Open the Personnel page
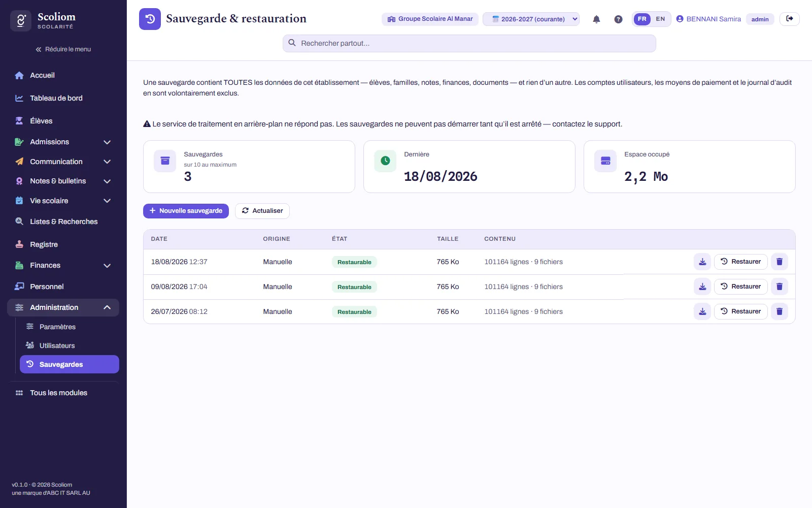This screenshot has height=508, width=812. (x=63, y=287)
